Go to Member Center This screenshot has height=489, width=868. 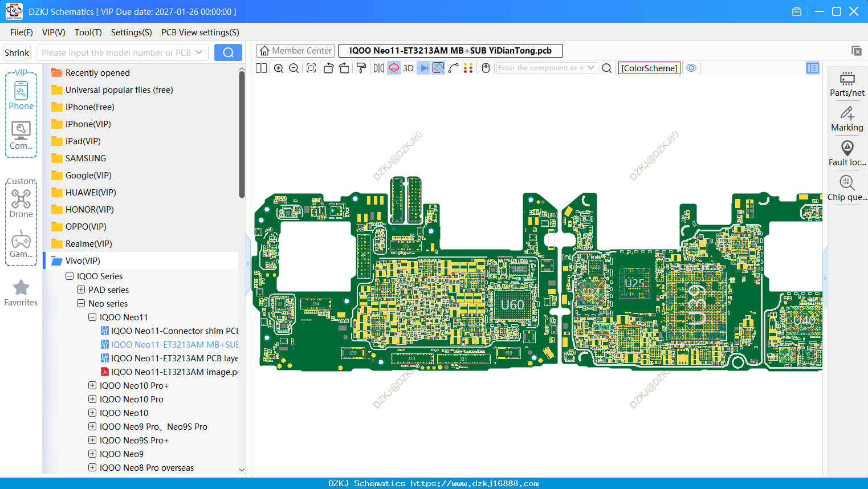click(x=295, y=51)
